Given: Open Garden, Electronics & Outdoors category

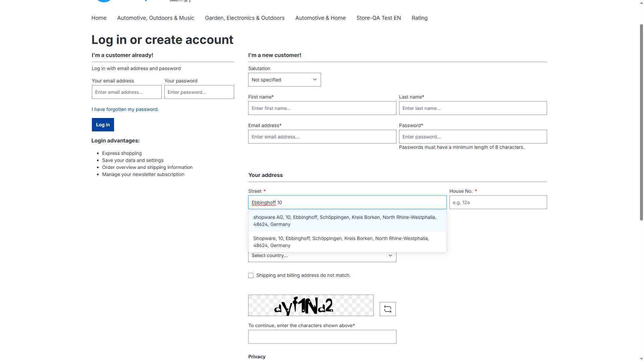Looking at the screenshot, I should [245, 18].
